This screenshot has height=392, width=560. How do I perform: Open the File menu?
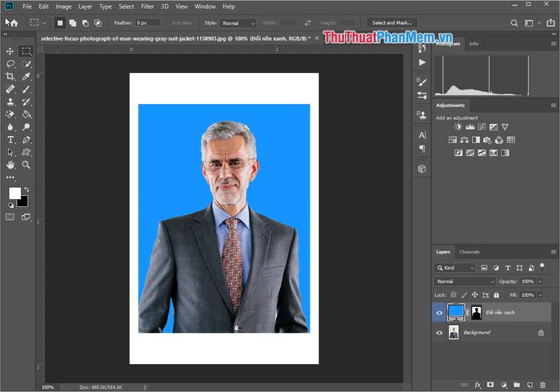tap(27, 6)
